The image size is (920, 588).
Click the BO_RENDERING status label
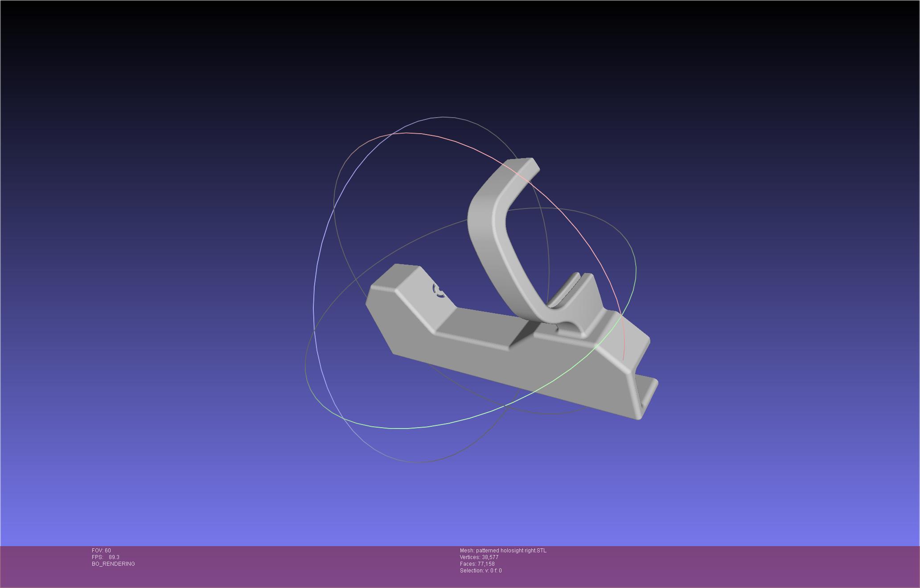(113, 564)
